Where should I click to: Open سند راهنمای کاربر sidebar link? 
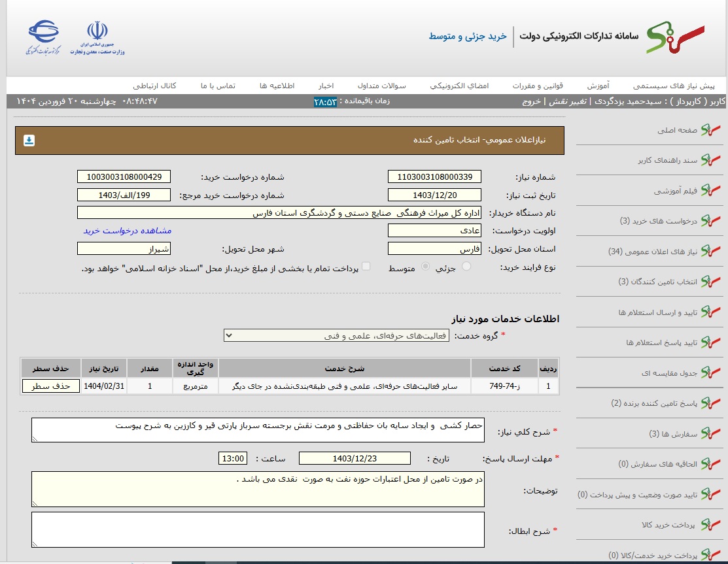click(667, 161)
